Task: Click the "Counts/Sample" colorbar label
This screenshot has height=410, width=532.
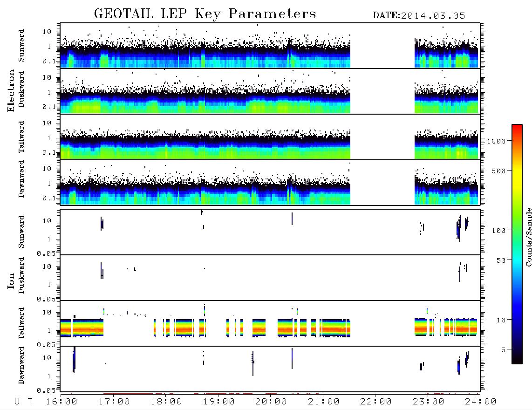Action: tap(528, 237)
